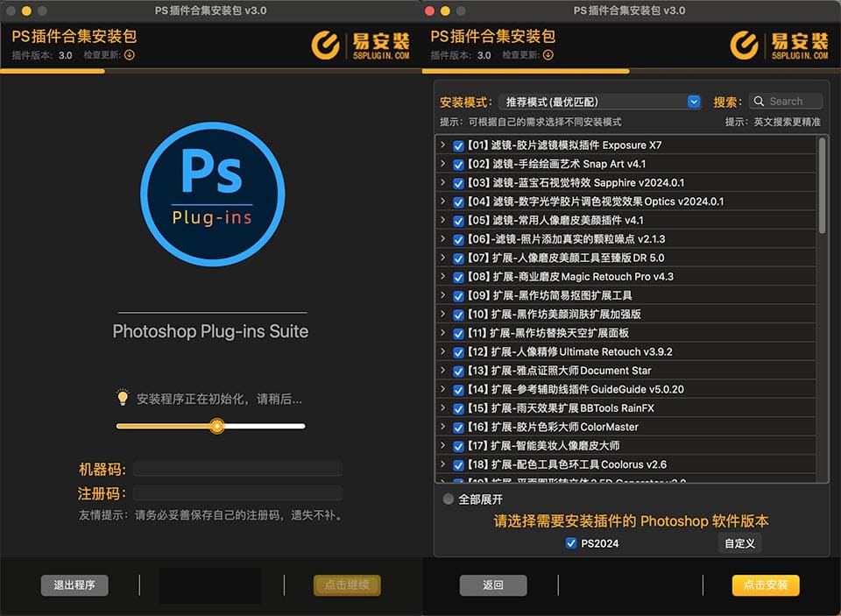Expand the [08] Magic Retouch Pro v4.3 row chevron
Image resolution: width=841 pixels, height=616 pixels.
coord(442,276)
